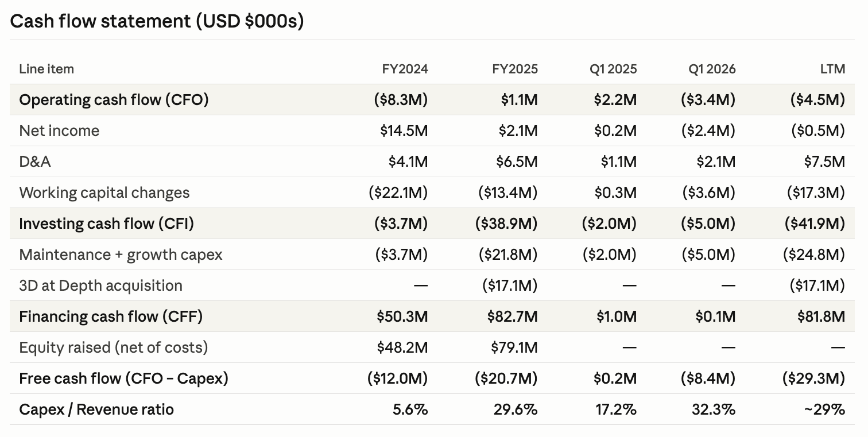
Task: Select the Operating cash flow (CFO) row label
Action: 114,100
